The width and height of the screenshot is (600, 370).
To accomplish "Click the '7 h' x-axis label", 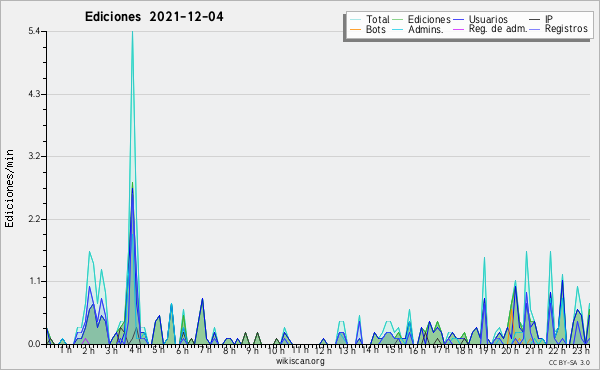I will click(205, 350).
